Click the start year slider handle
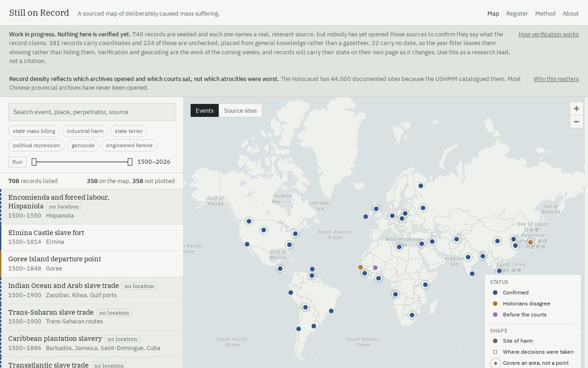588x368 pixels. coord(34,162)
